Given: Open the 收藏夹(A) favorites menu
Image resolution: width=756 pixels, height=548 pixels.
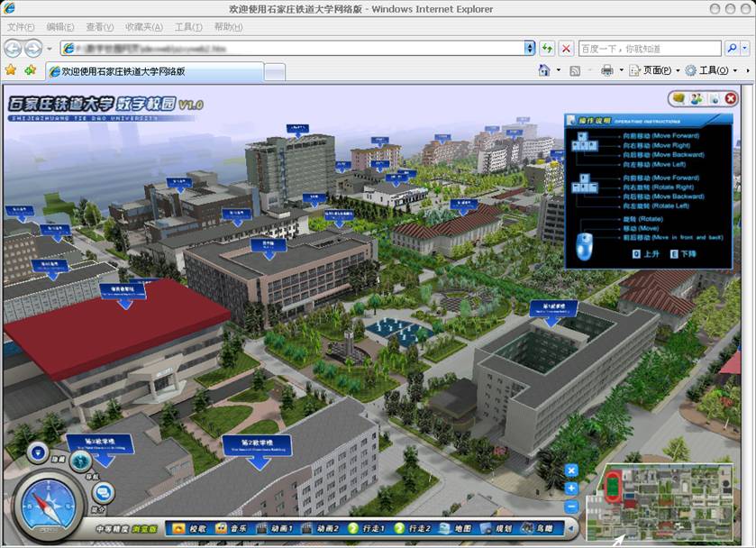Looking at the screenshot, I should 144,27.
